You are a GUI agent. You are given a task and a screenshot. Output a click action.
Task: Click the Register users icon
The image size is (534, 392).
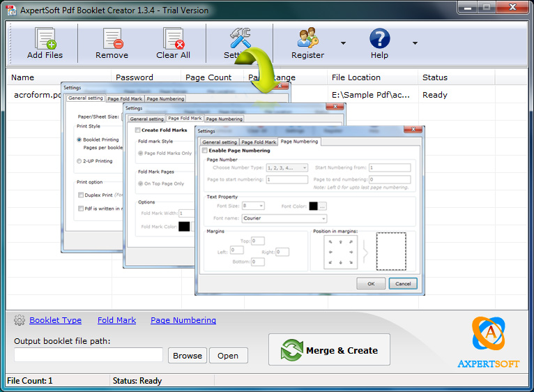coord(308,38)
